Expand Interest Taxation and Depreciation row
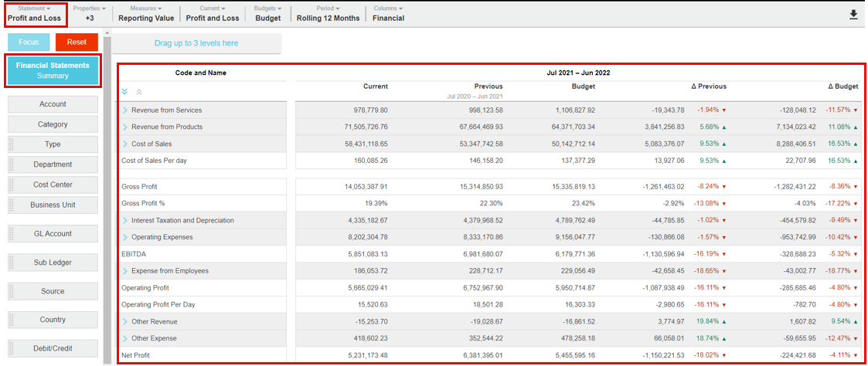 coord(125,220)
